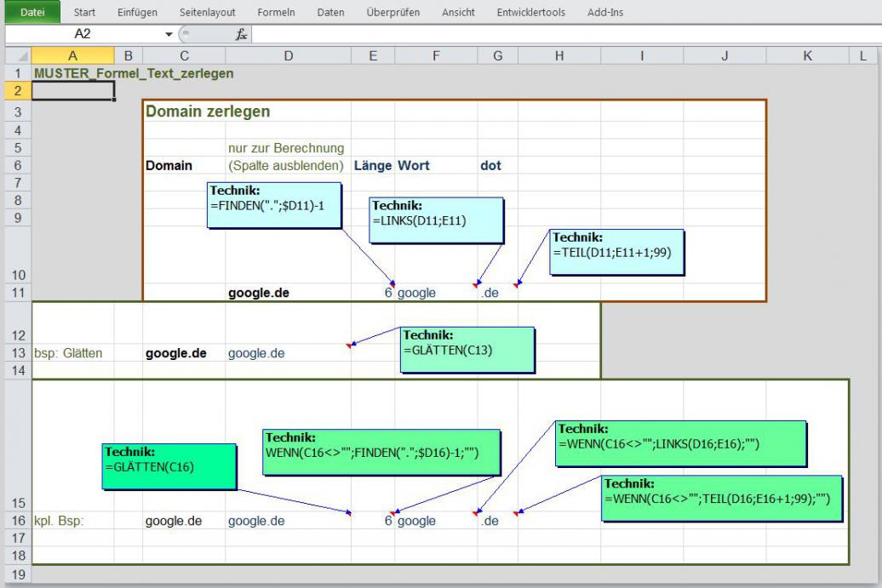This screenshot has height=588, width=882.
Task: Click the fx insert function icon
Action: pyautogui.click(x=241, y=34)
